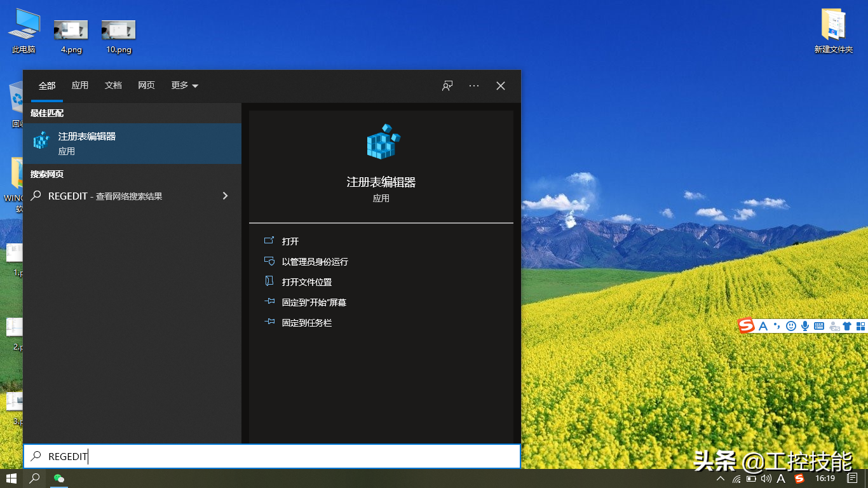The image size is (868, 488).
Task: Run Registry Editor as administrator
Action: (x=314, y=261)
